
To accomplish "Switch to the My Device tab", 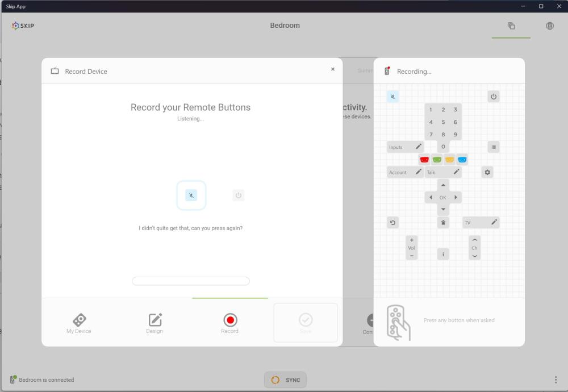I will point(78,323).
